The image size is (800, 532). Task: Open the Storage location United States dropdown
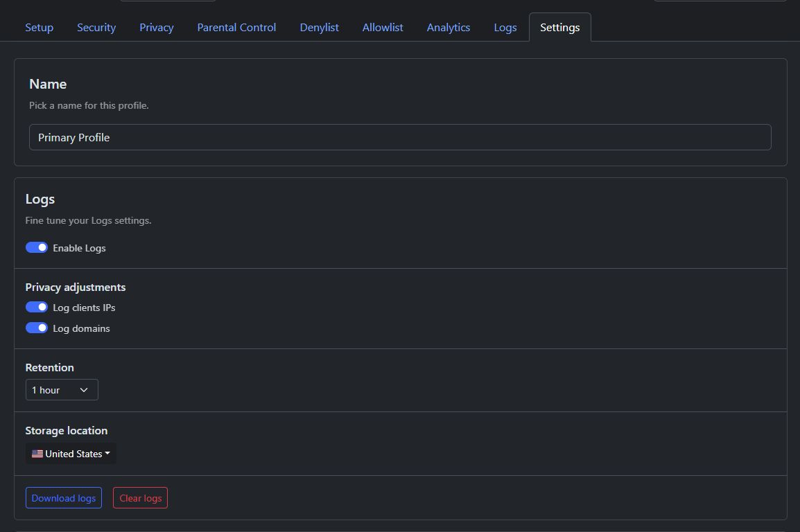click(x=71, y=454)
